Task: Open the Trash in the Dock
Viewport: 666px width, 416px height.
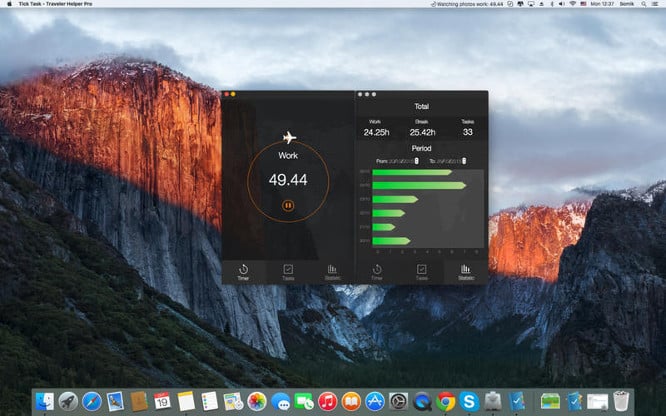Action: [x=621, y=401]
